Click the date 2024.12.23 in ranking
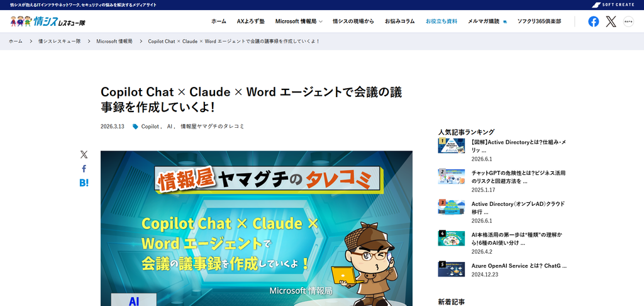The width and height of the screenshot is (644, 306). pyautogui.click(x=485, y=275)
